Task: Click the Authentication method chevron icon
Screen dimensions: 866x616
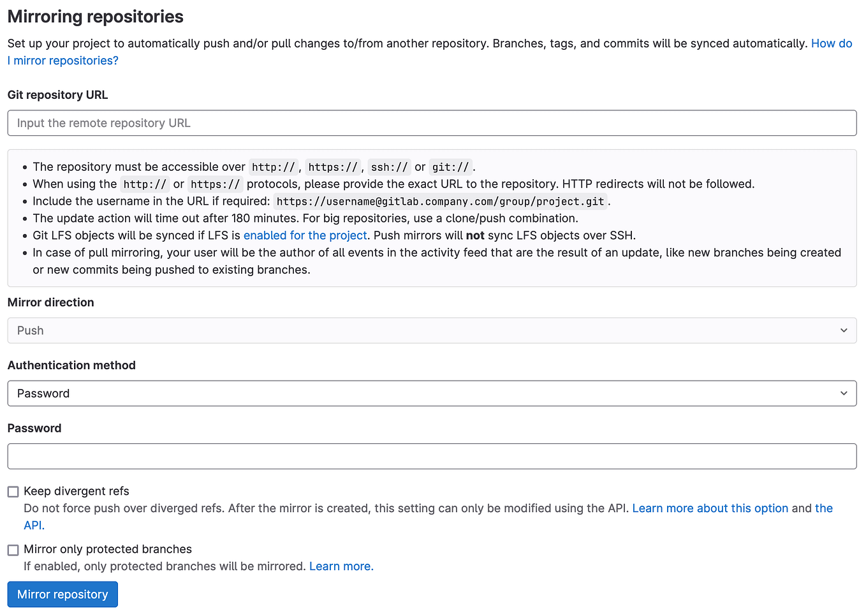Action: click(x=843, y=393)
